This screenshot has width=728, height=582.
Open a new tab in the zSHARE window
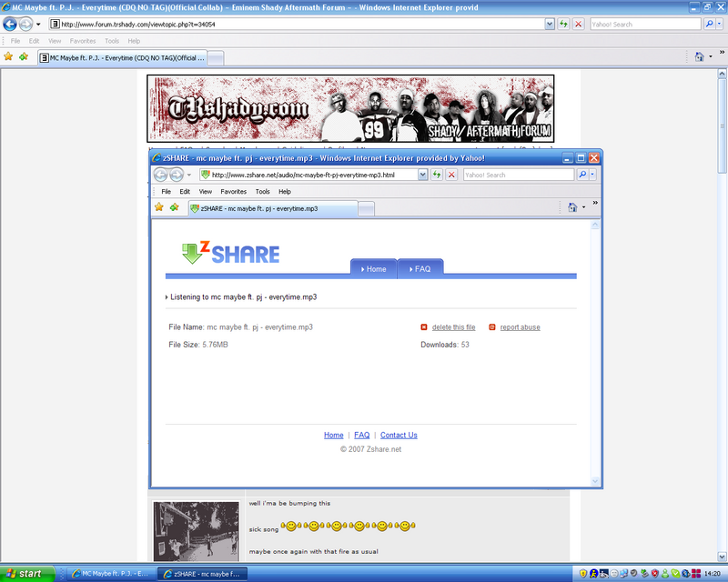367,209
